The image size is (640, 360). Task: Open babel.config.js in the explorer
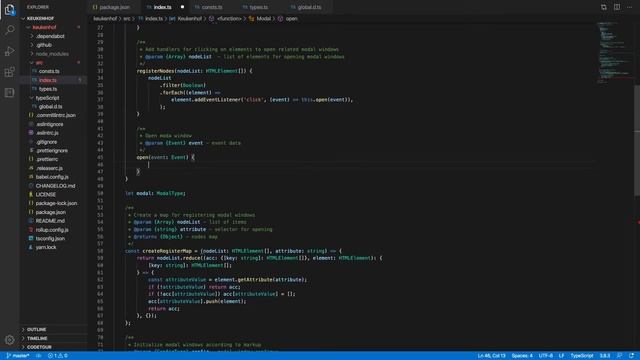tap(52, 177)
